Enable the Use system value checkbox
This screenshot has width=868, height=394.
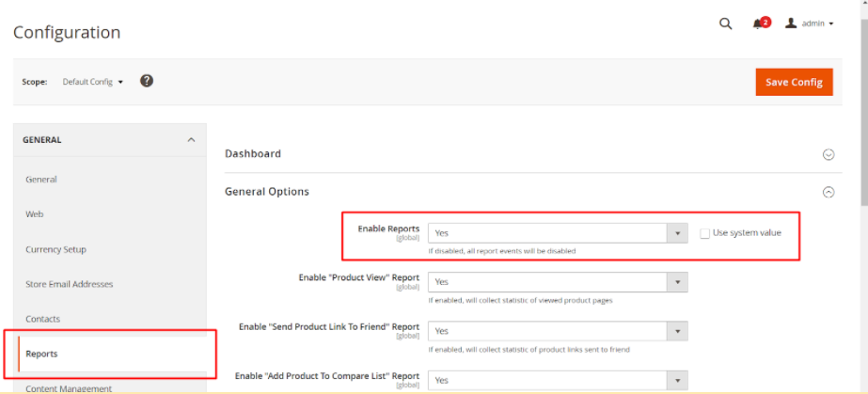704,233
